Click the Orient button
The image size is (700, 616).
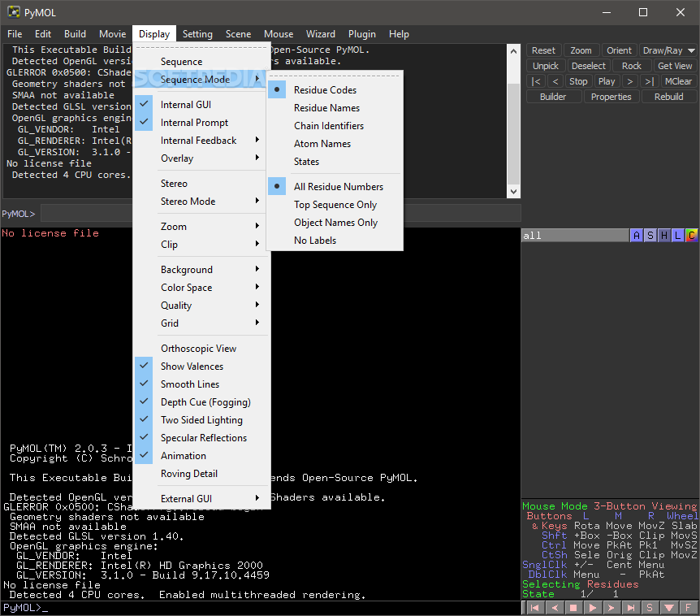coord(619,50)
